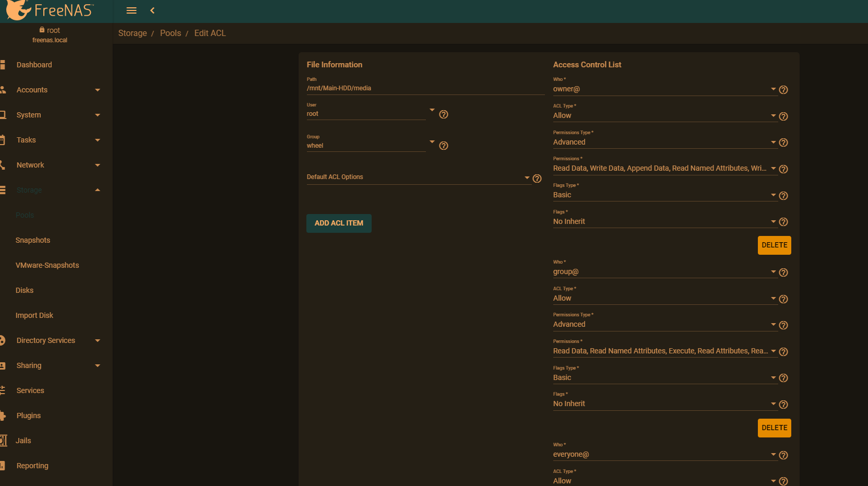Open owner@ Permissions list starting Read Data, Write Data
Viewport: 868px width, 486px height.
(x=665, y=169)
